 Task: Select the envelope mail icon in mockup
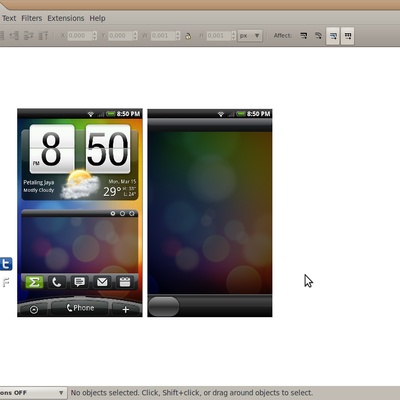(x=102, y=282)
